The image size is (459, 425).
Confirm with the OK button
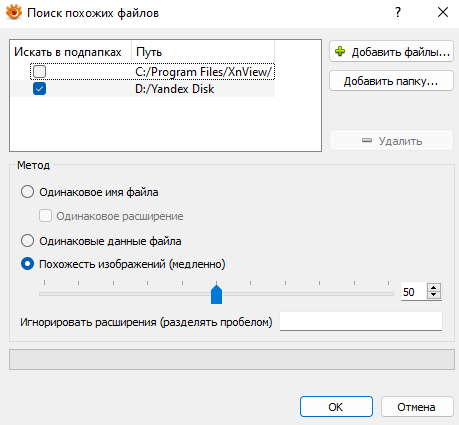pos(336,407)
